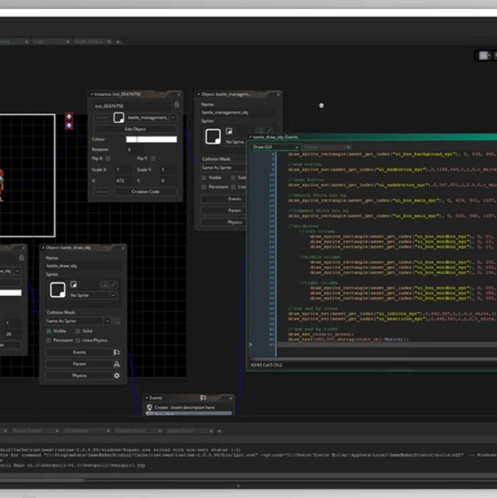Image resolution: width=497 pixels, height=498 pixels.
Task: Click the flag icon in the Events window header
Action: click(x=203, y=398)
